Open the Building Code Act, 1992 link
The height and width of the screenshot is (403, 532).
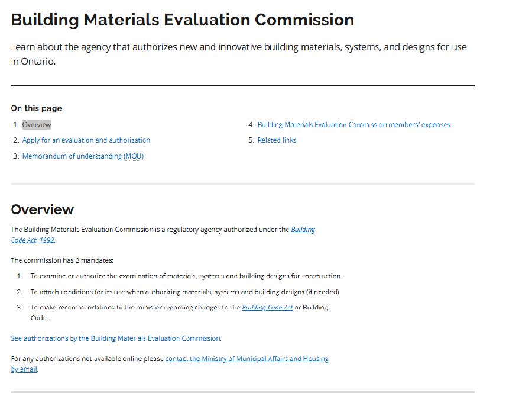[302, 230]
